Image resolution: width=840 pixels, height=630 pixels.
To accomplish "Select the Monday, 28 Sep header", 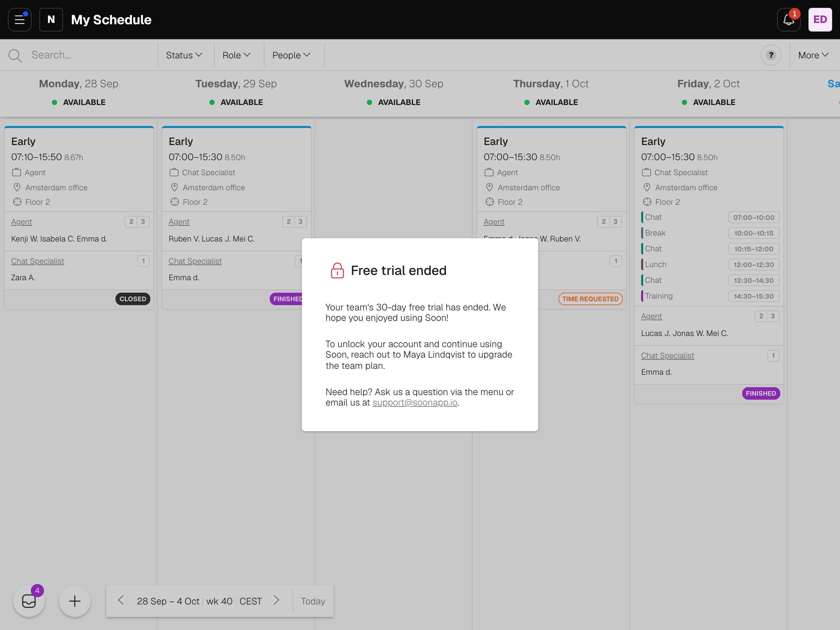I will 79,84.
